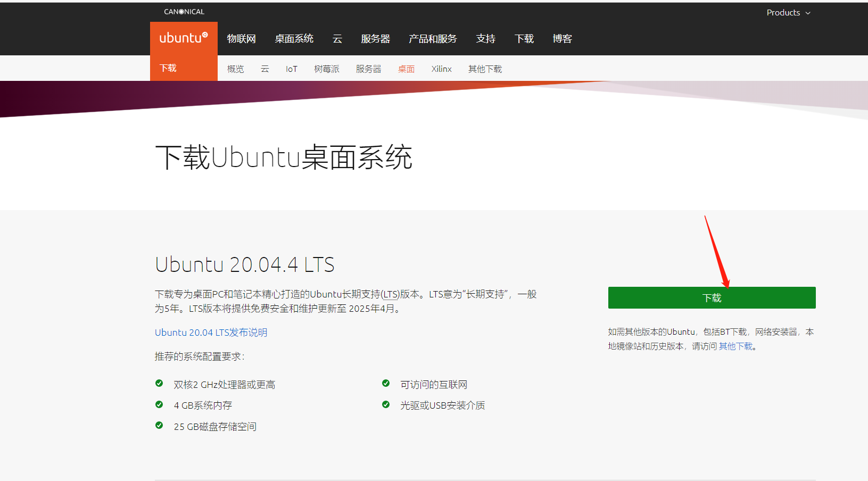Open the 支持 menu

[x=486, y=39]
